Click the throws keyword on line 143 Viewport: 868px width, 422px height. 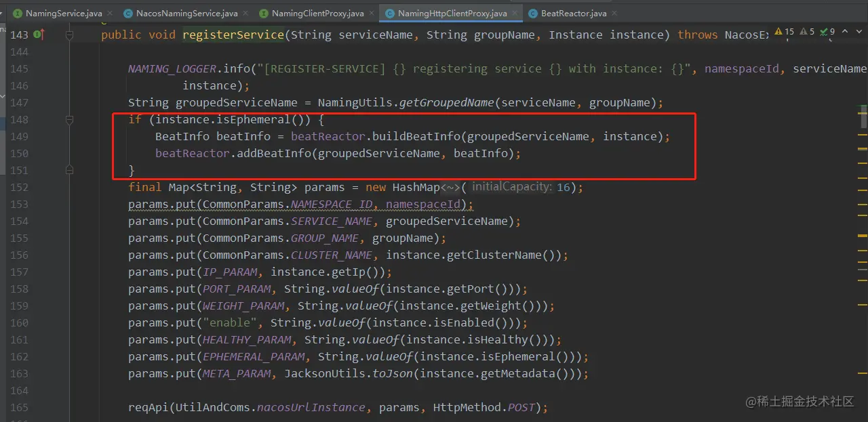698,35
